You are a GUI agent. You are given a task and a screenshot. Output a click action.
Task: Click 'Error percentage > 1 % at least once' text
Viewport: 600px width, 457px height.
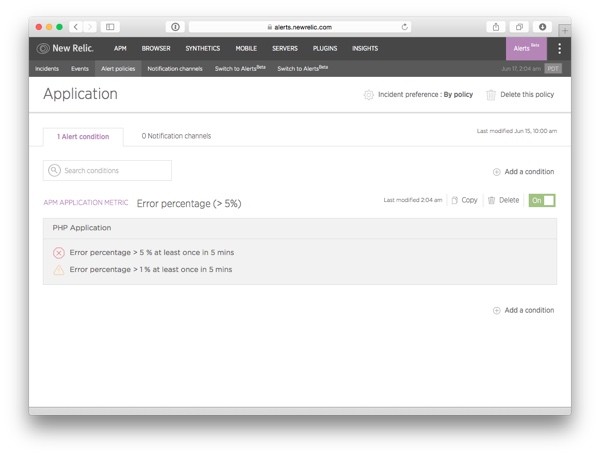[x=151, y=269]
